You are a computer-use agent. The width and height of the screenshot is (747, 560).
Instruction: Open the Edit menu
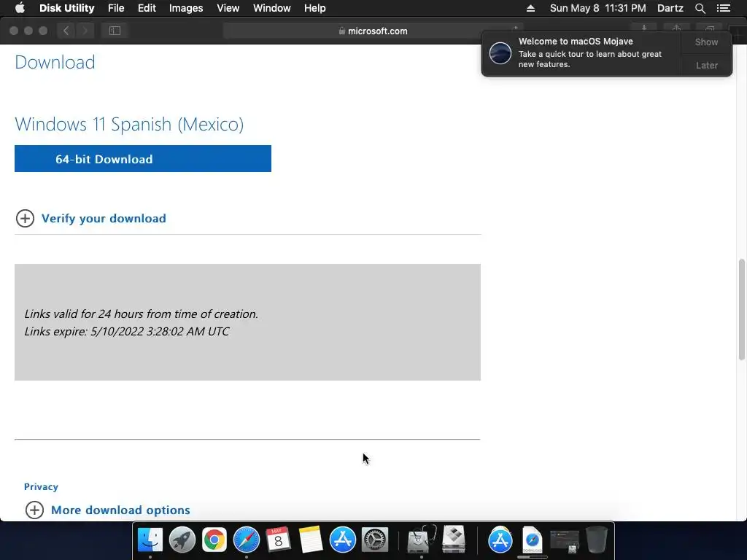pyautogui.click(x=147, y=8)
